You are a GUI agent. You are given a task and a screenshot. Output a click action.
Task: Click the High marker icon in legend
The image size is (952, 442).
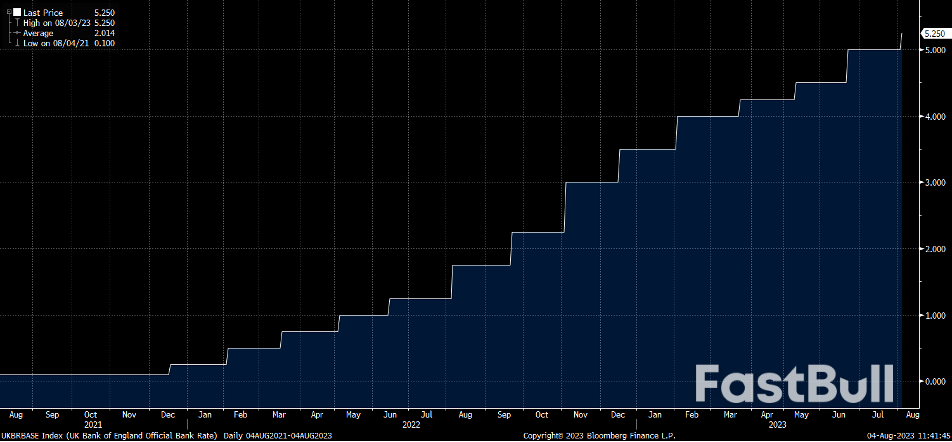click(x=15, y=23)
